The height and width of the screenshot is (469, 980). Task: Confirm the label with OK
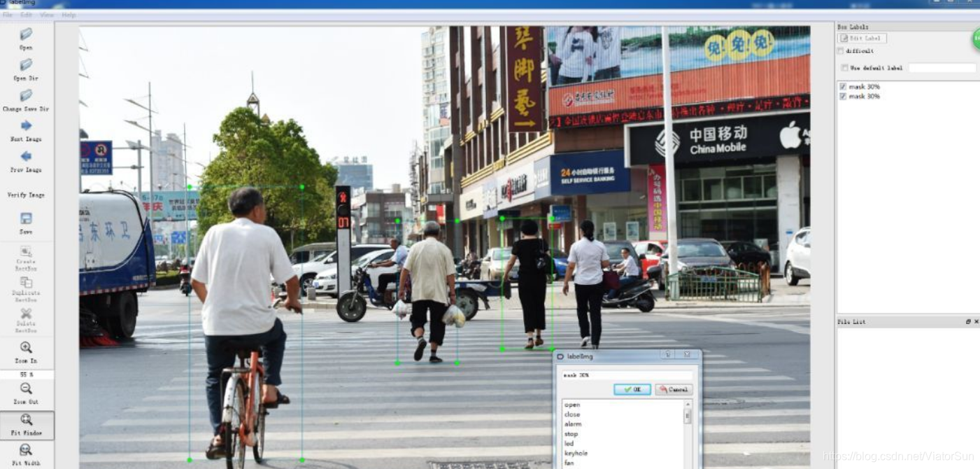pos(632,389)
